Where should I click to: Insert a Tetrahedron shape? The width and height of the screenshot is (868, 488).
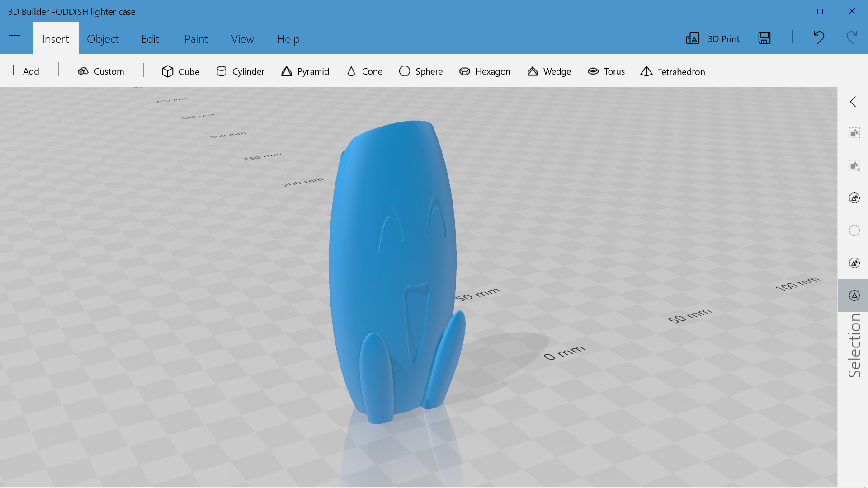click(672, 71)
